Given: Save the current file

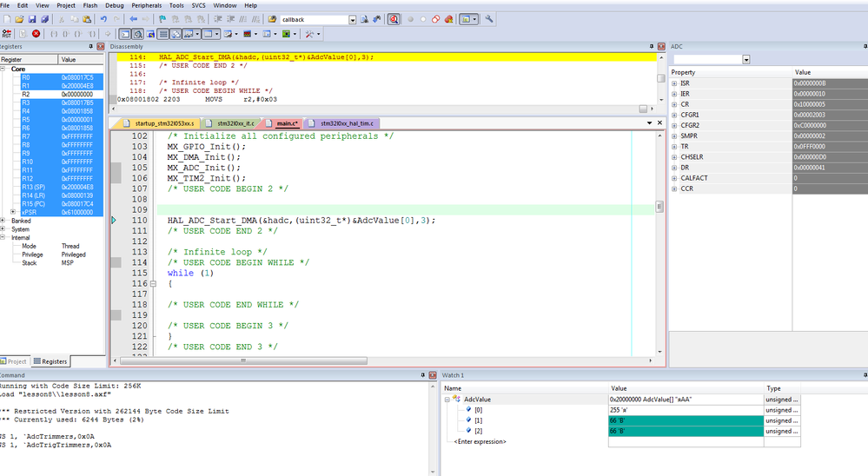Looking at the screenshot, I should pyautogui.click(x=32, y=19).
